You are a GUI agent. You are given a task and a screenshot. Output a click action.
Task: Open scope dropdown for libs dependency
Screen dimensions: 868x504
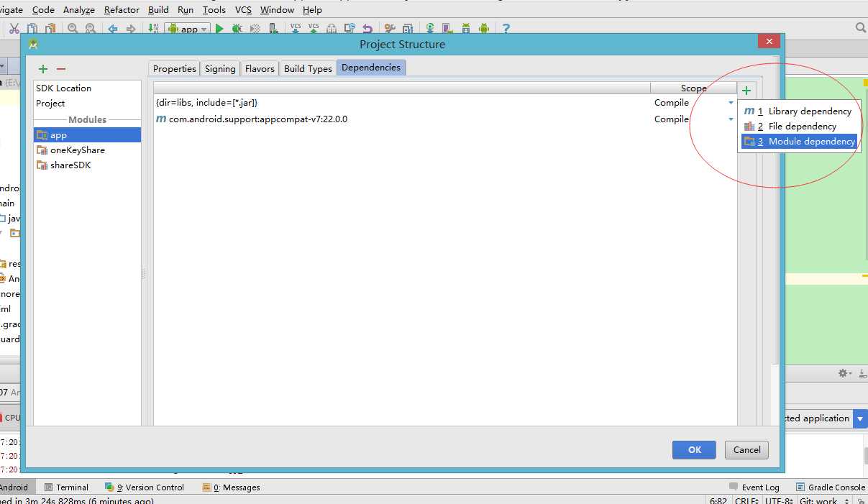click(731, 103)
